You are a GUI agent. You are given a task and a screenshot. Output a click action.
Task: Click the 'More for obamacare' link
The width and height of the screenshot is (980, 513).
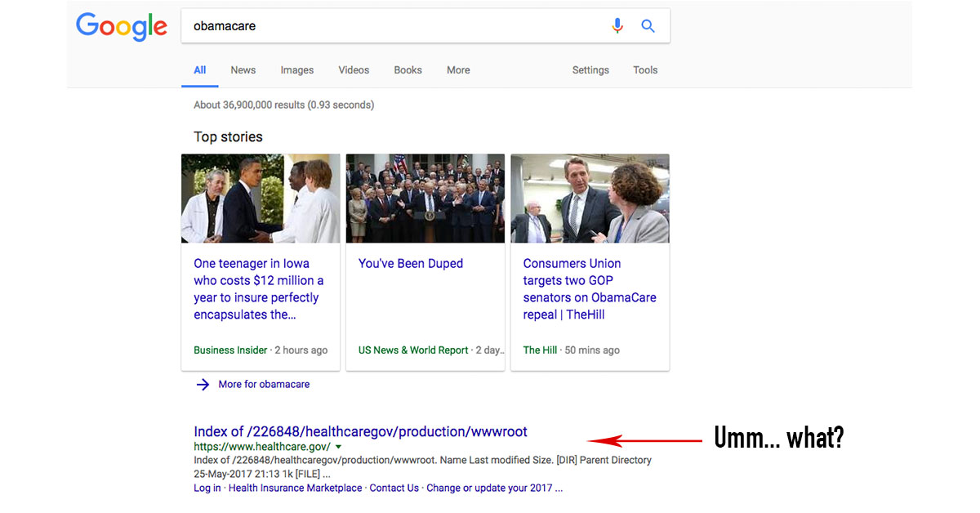pos(264,384)
